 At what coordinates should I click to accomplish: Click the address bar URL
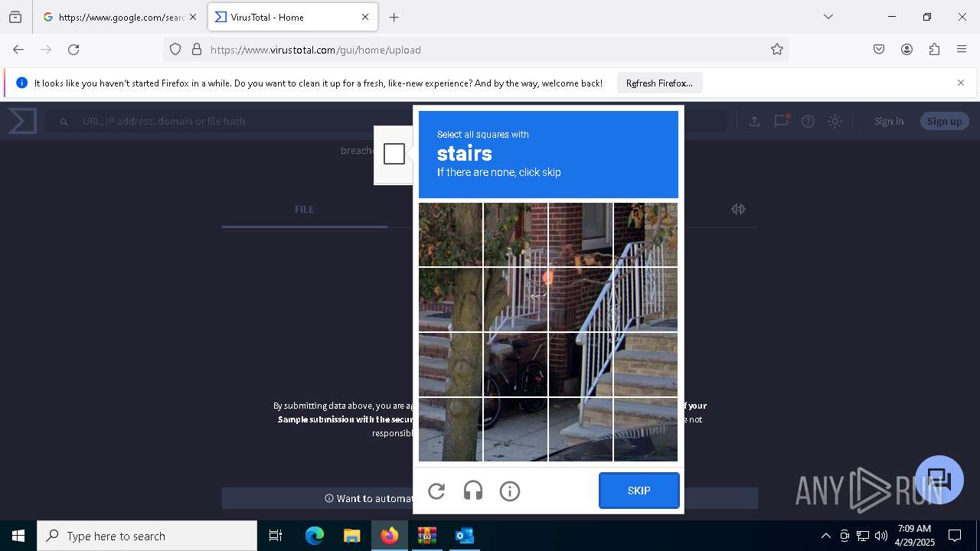coord(315,50)
